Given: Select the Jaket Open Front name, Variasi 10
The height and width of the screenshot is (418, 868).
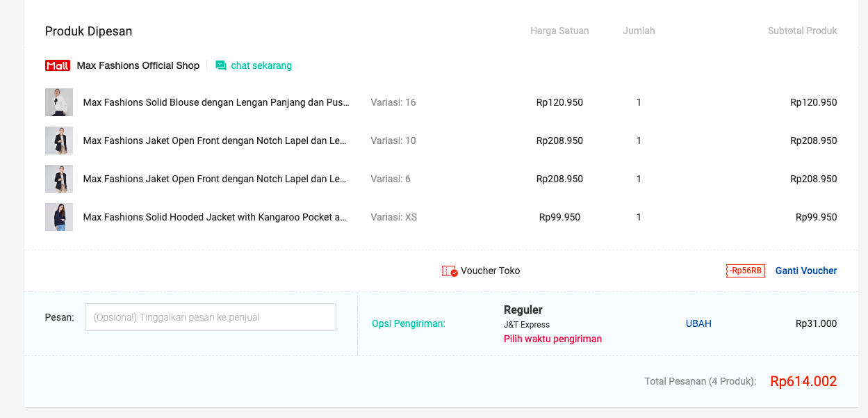Looking at the screenshot, I should pyautogui.click(x=215, y=140).
